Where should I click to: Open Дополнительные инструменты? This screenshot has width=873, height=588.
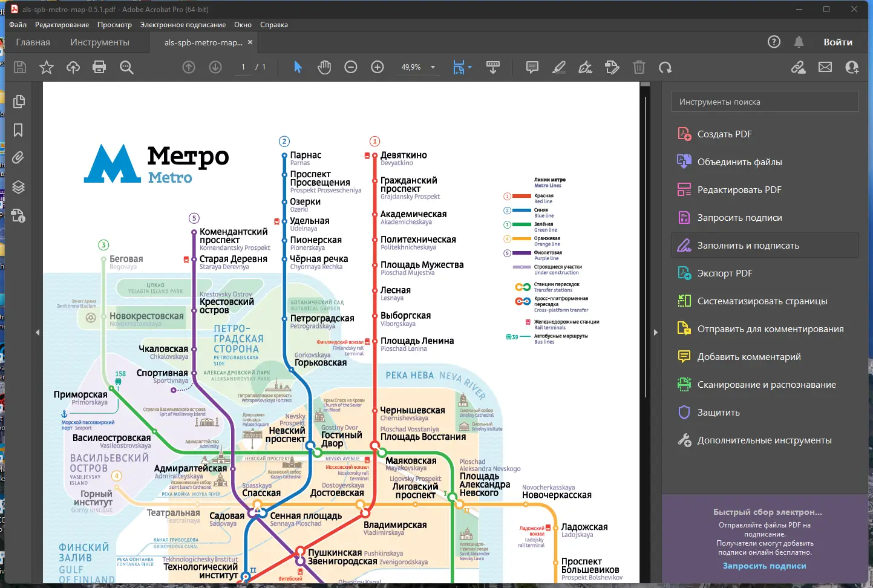point(765,440)
